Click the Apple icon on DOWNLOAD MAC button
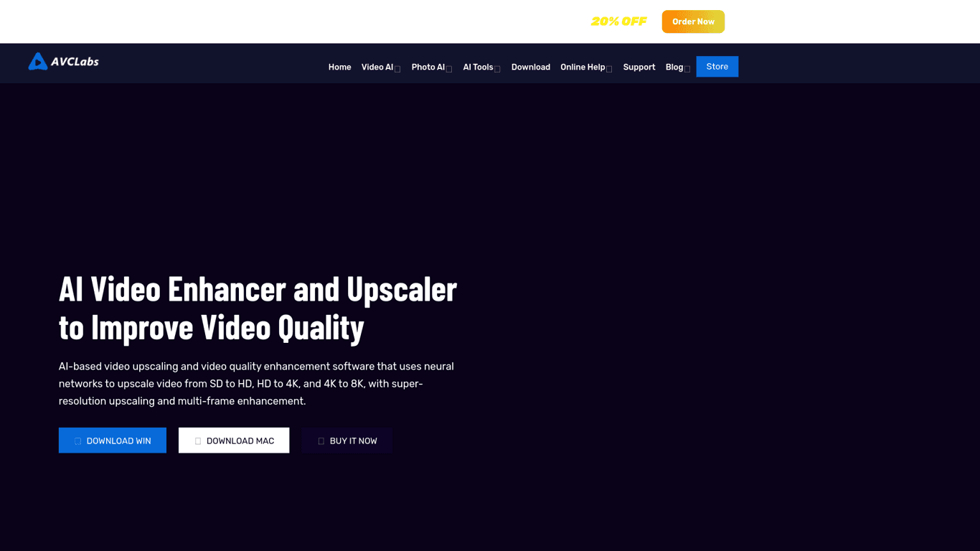Screen dimensions: 980x551 pyautogui.click(x=199, y=441)
